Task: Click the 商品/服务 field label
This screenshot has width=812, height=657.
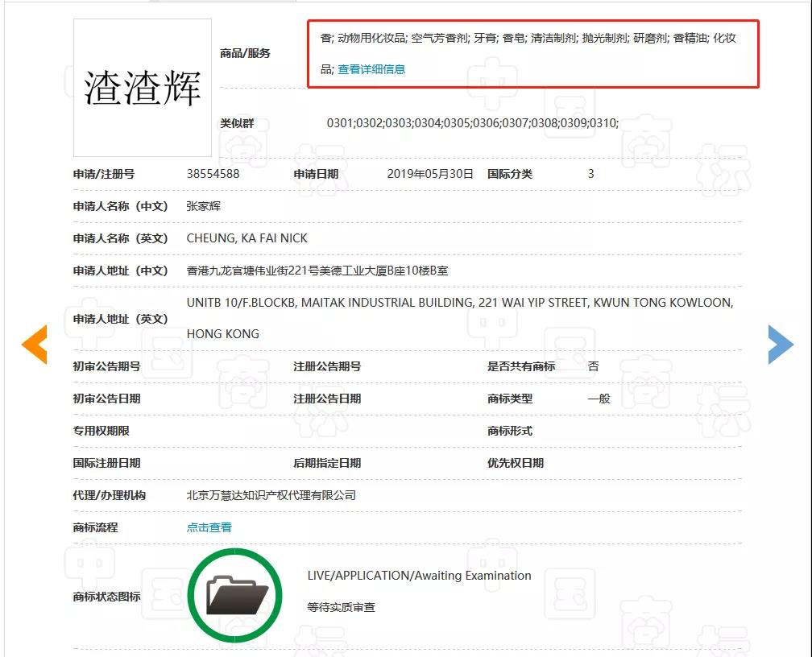Action: pos(245,53)
